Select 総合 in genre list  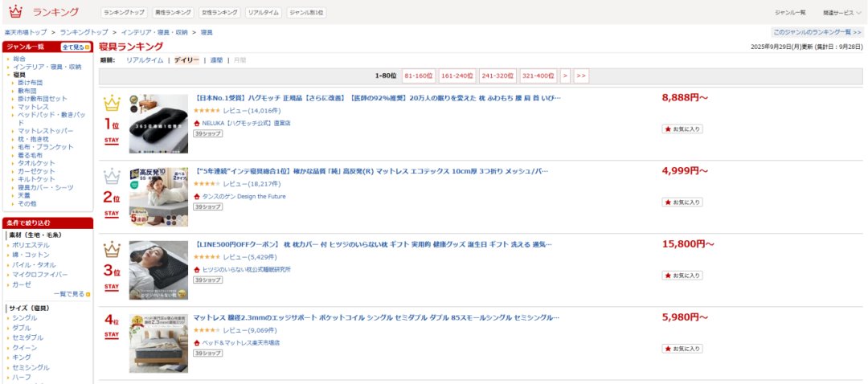click(19, 59)
